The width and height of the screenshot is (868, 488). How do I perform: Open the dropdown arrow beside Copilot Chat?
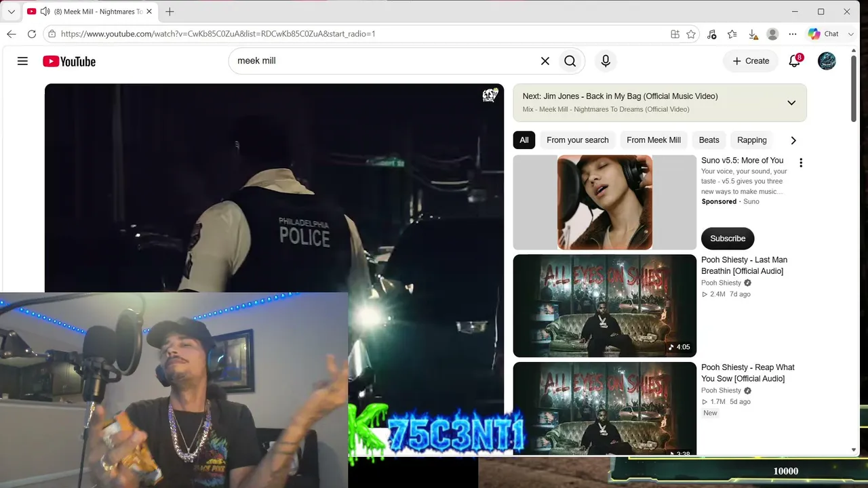852,34
